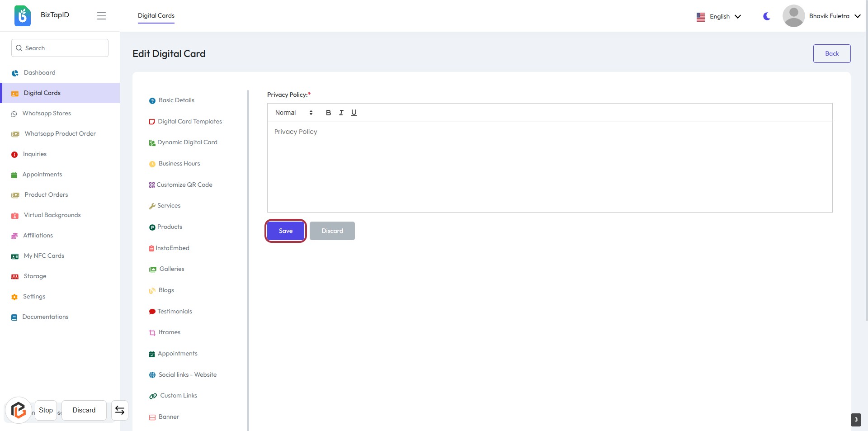
Task: Toggle underline formatting in editor
Action: coord(354,113)
